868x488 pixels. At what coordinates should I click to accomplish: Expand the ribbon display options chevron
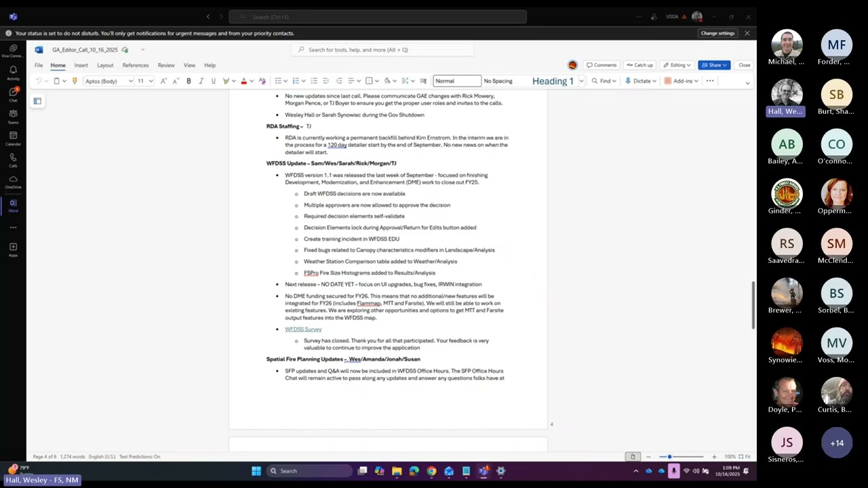click(747, 83)
